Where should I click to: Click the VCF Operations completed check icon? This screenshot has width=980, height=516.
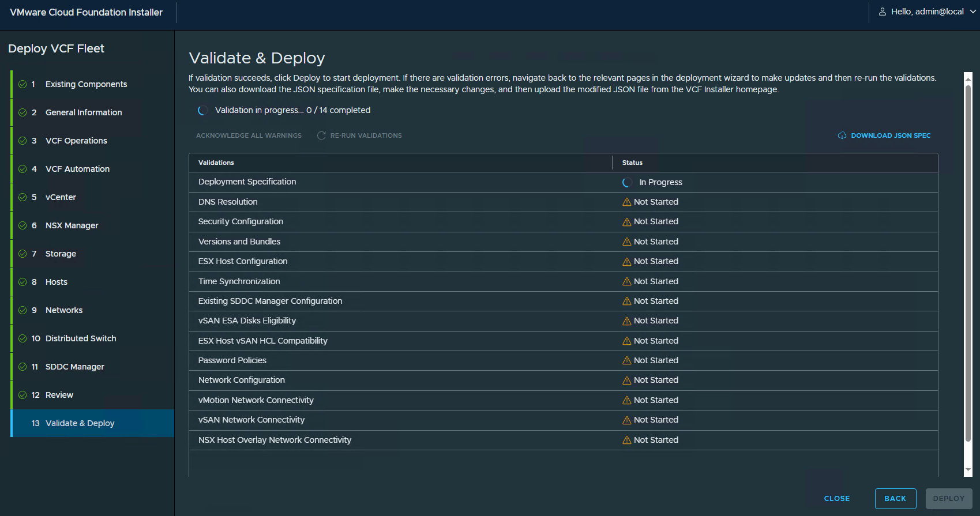click(x=22, y=141)
